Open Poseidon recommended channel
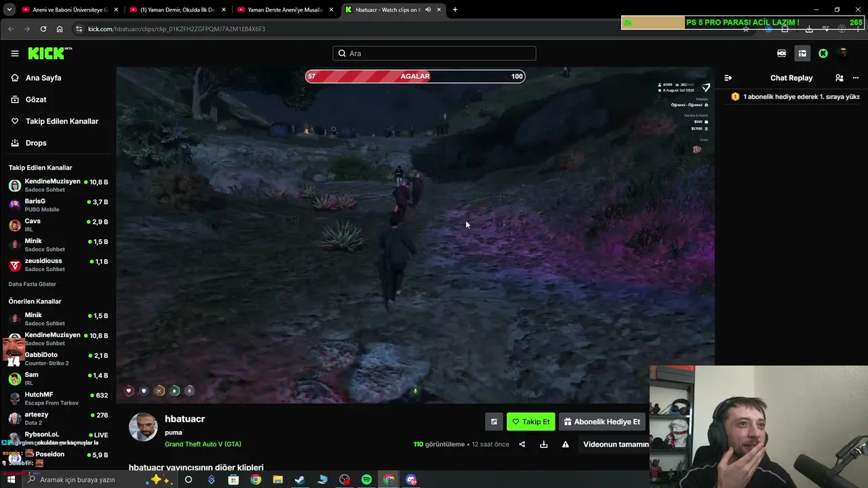This screenshot has width=868, height=488. [58, 455]
